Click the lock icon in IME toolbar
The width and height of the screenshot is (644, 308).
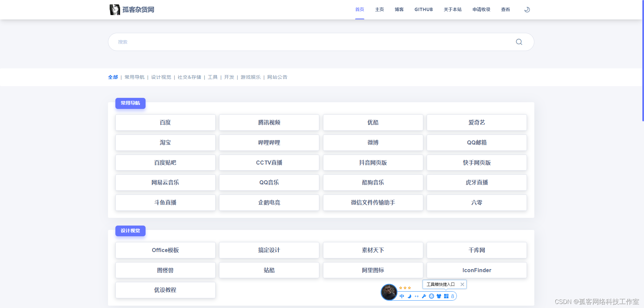(x=452, y=296)
